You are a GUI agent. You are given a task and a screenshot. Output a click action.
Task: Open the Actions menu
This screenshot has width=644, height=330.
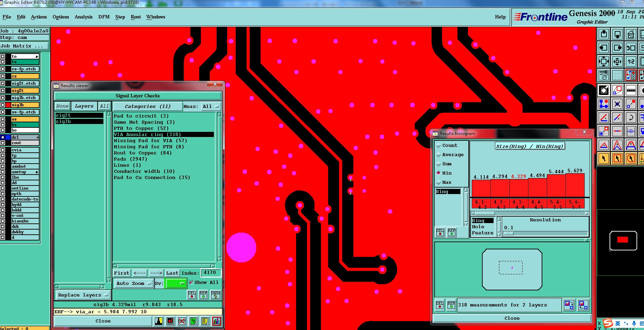point(39,17)
